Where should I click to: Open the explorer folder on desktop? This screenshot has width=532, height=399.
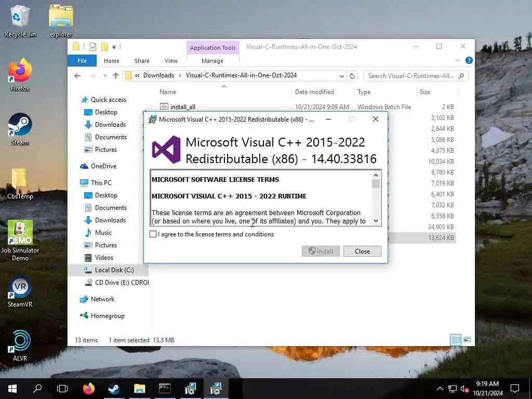(61, 21)
